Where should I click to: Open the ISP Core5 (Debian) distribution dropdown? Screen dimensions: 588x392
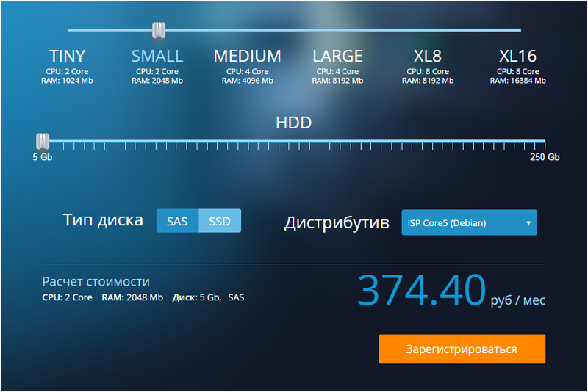469,222
